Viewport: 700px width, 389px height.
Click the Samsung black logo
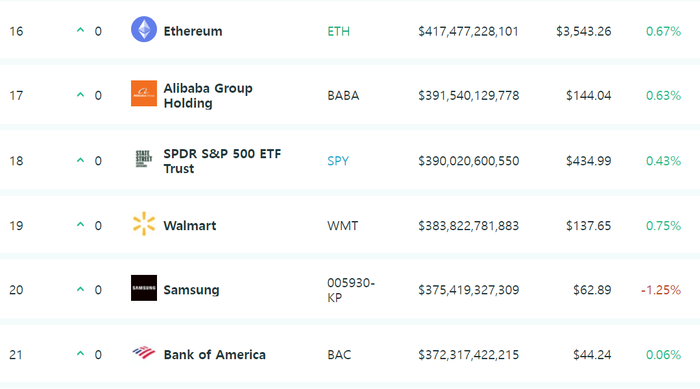[x=144, y=288]
